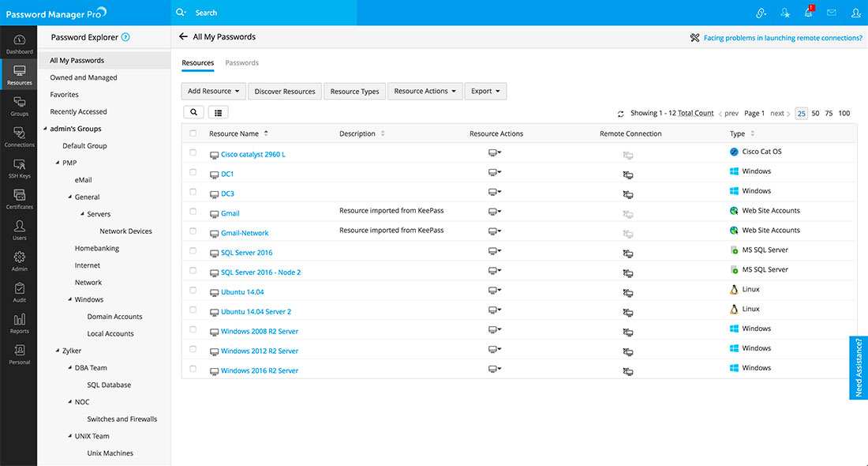Viewport: 868px width, 466px height.
Task: Open the notifications bell
Action: (x=807, y=13)
